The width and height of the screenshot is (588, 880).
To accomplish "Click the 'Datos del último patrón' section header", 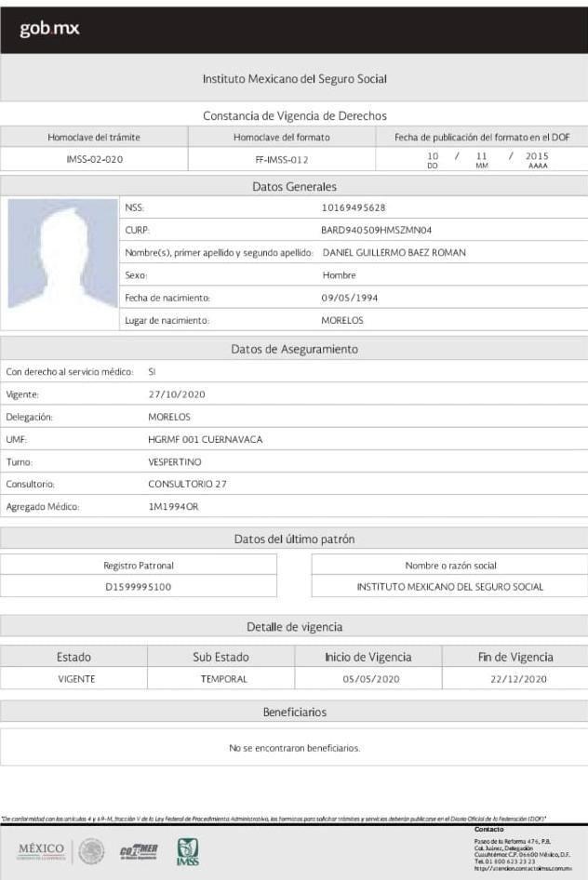I will 295,539.
